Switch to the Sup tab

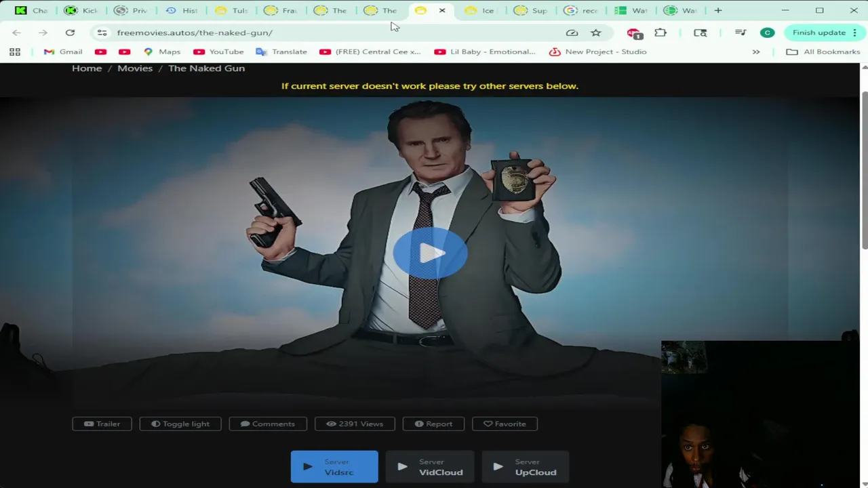pos(531,10)
